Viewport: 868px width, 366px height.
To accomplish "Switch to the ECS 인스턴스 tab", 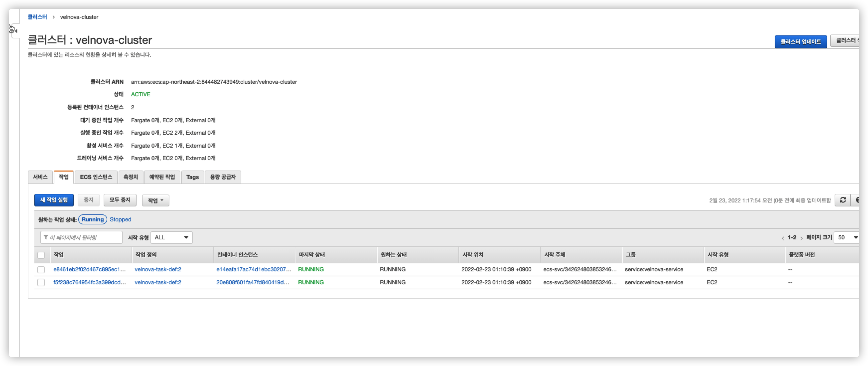I will coord(96,177).
